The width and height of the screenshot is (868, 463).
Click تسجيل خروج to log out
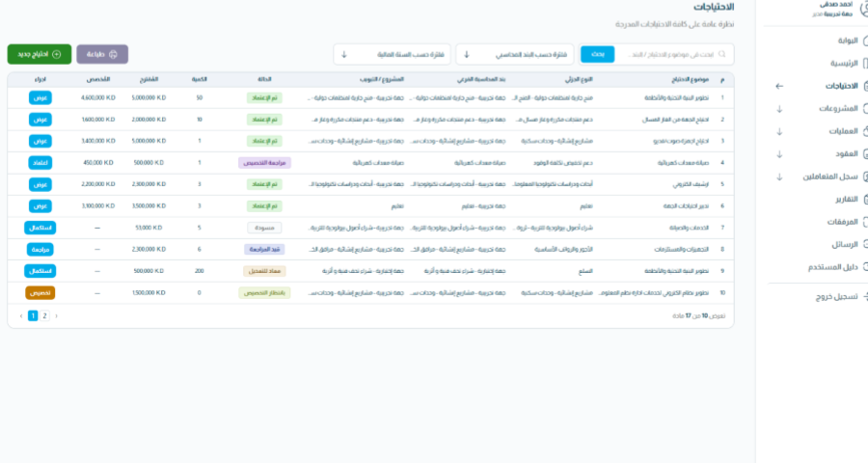pyautogui.click(x=836, y=297)
